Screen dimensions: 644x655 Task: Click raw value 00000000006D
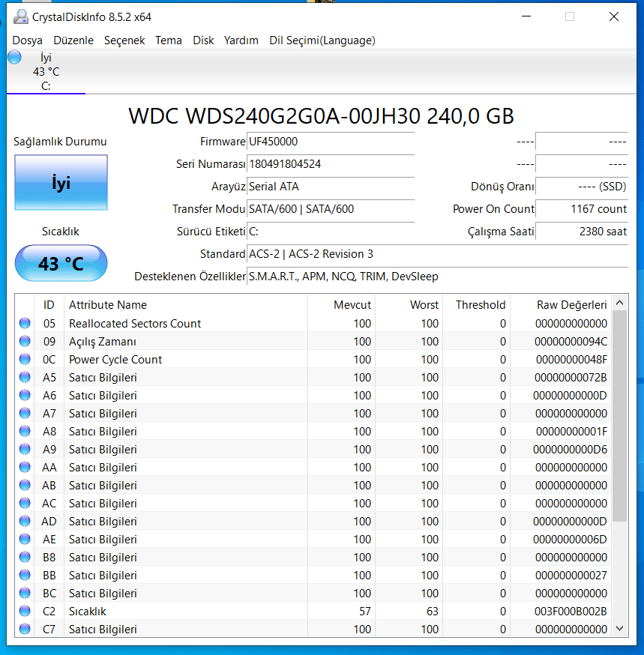coord(570,539)
